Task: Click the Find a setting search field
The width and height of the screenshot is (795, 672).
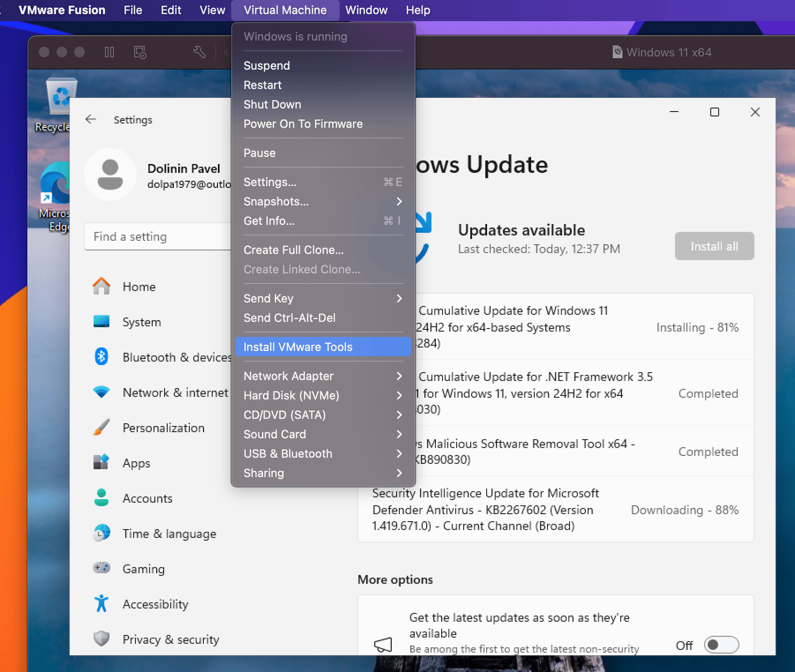Action: 157,237
